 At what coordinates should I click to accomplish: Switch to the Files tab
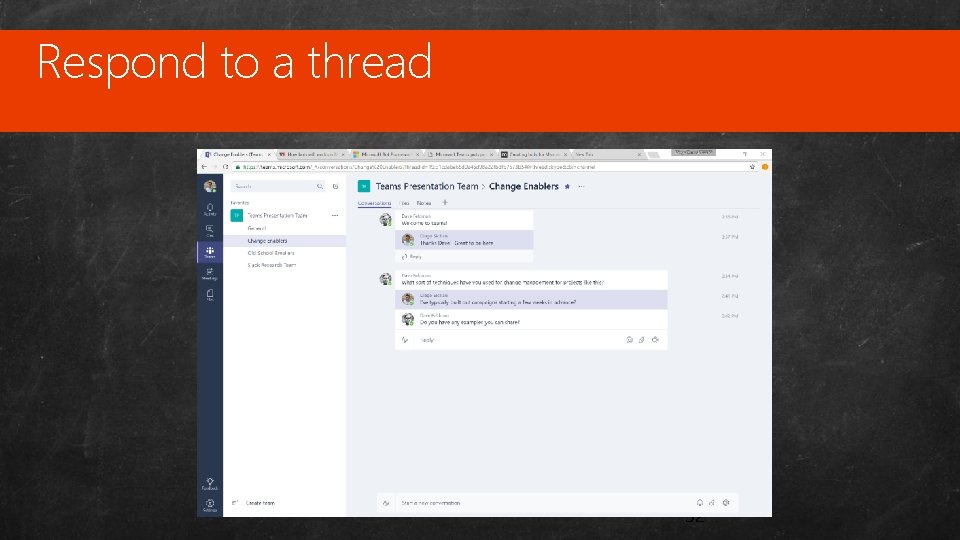pyautogui.click(x=404, y=203)
